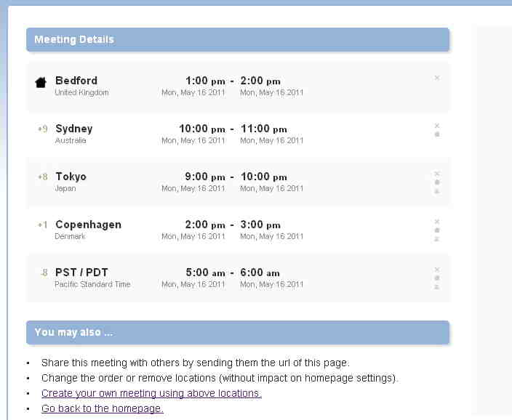Viewport: 512px width, 420px height.
Task: Move Copenhagen up one position
Action: 436,230
